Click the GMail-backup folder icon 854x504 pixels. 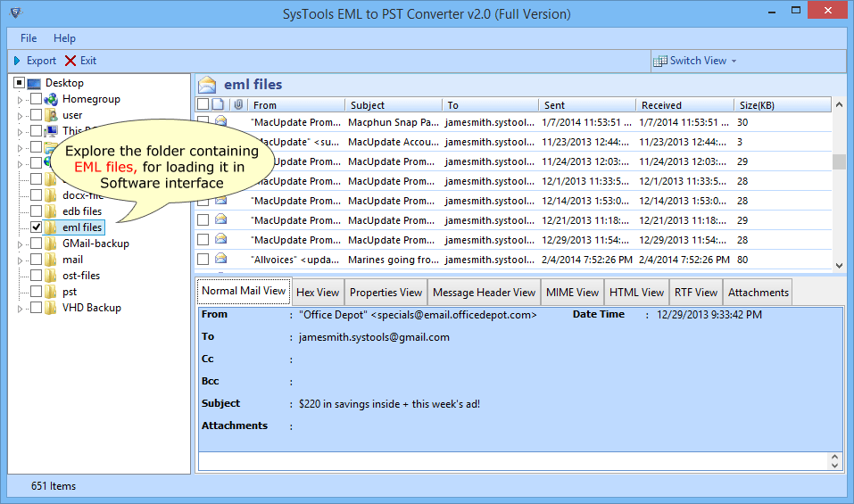click(x=51, y=244)
